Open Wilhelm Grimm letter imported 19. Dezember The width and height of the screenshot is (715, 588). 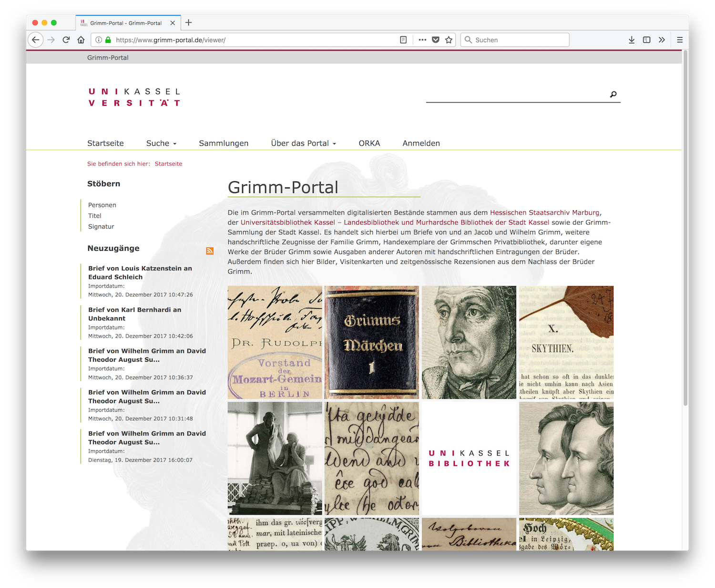pos(147,438)
